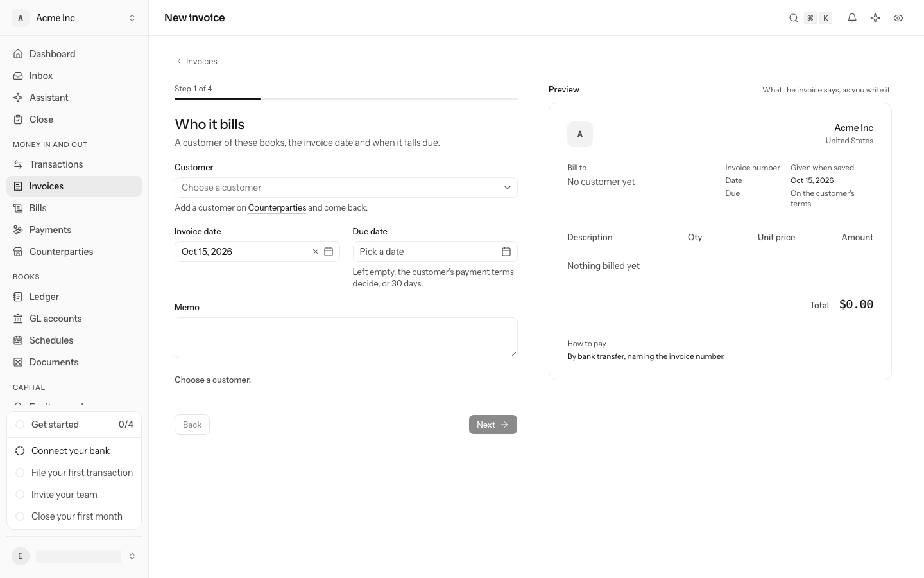Open Transactions from the sidebar

click(x=74, y=164)
